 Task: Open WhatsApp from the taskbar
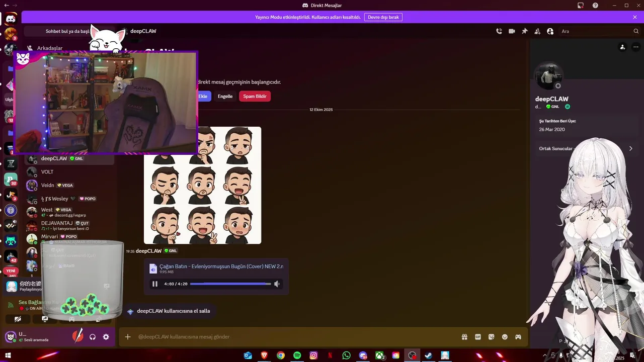click(x=346, y=355)
